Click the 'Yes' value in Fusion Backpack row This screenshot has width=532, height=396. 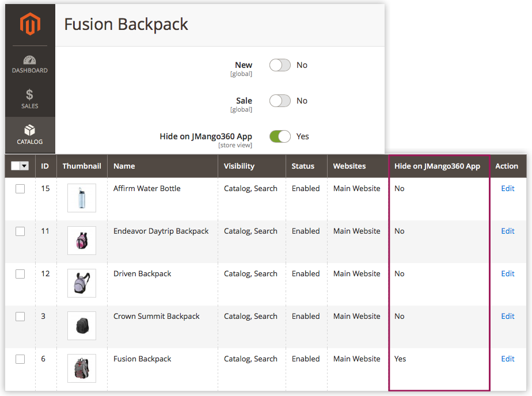pos(400,359)
